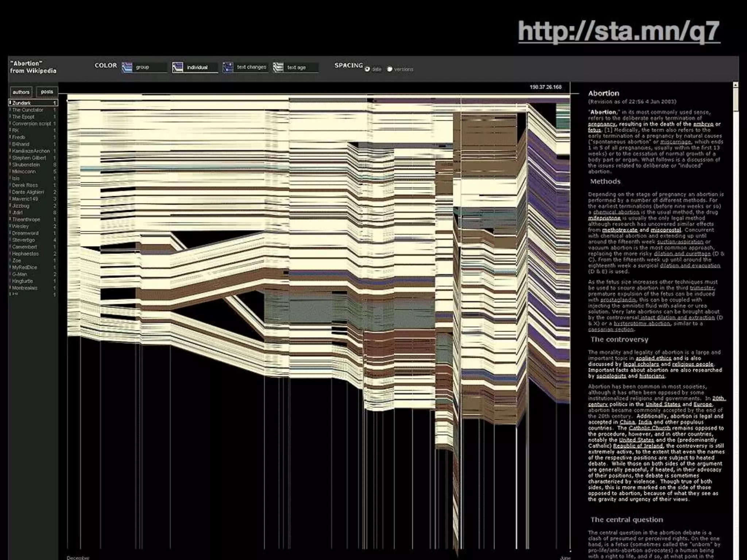Viewport: 747px width, 560px height.
Task: Choose versions spacing radio button
Action: click(390, 69)
